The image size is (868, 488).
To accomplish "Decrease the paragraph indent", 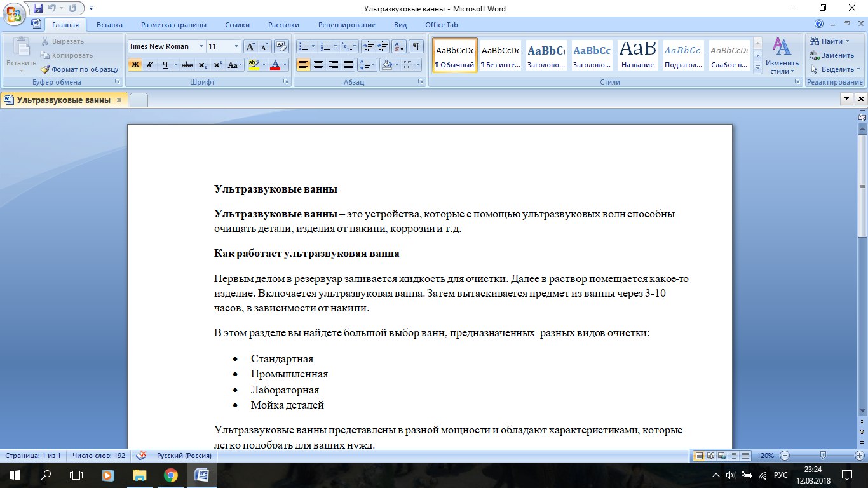I will tap(369, 46).
